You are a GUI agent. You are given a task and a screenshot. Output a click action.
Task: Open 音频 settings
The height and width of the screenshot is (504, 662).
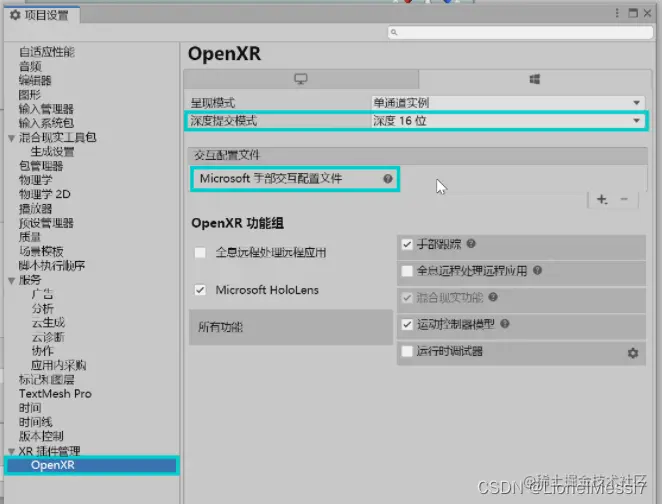tap(30, 66)
